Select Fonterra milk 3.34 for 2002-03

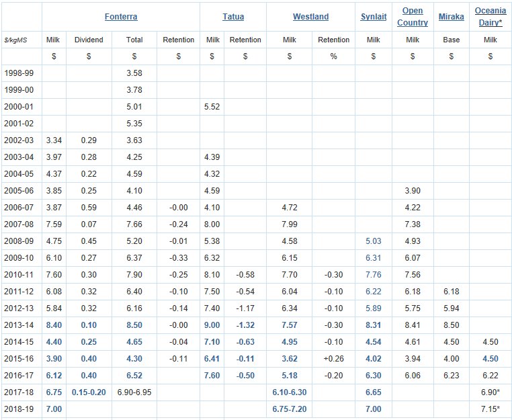point(54,140)
